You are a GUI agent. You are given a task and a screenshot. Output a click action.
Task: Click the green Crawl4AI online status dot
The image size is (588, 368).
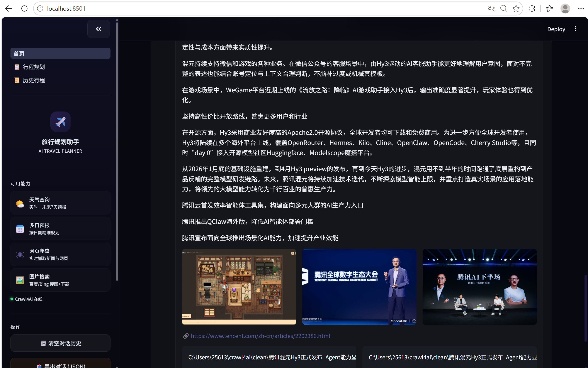point(12,299)
